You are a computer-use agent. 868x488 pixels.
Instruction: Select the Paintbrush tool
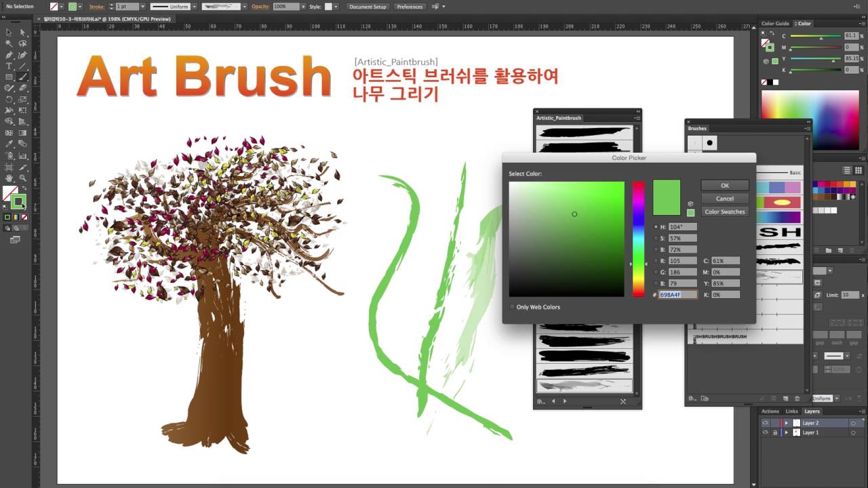22,77
